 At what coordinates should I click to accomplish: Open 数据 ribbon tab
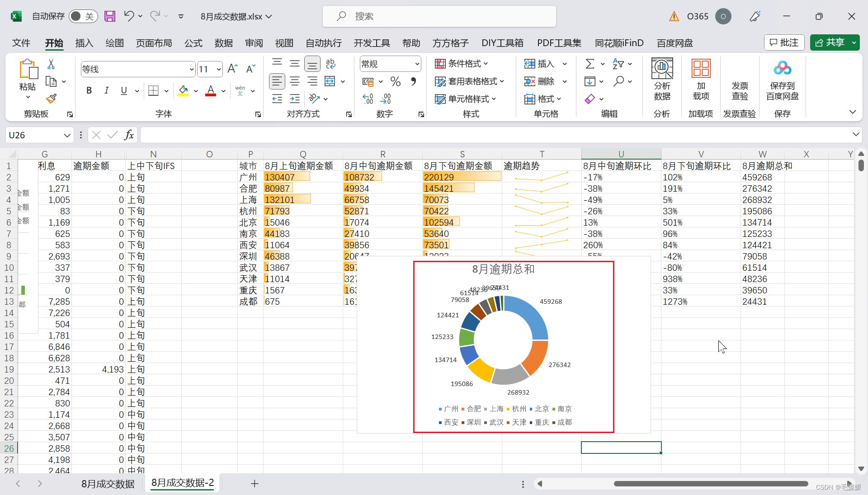point(224,43)
